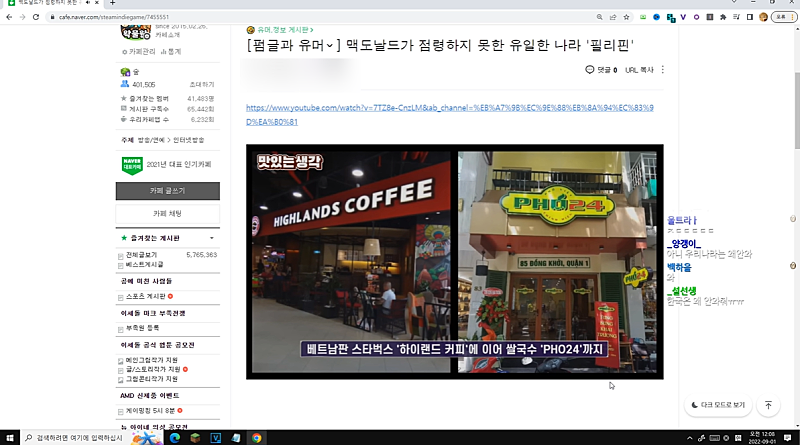Click the bookmark star icon in address bar

[x=625, y=17]
